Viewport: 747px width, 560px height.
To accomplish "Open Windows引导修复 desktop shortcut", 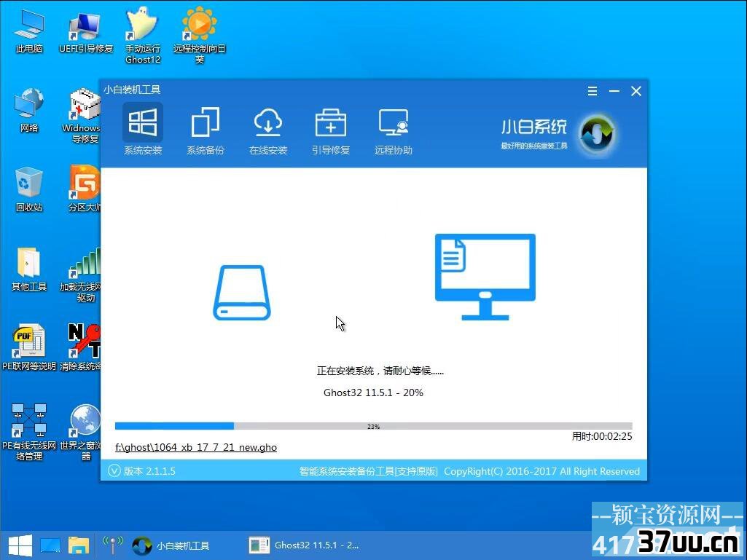I will click(85, 115).
